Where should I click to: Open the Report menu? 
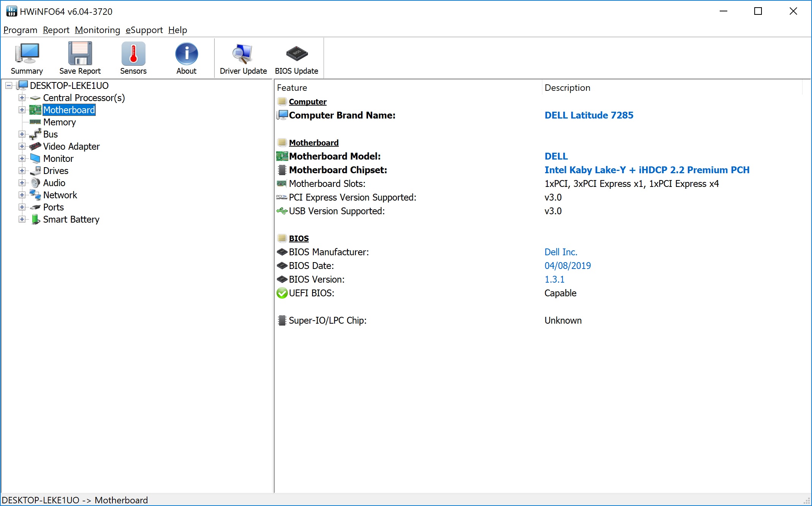pyautogui.click(x=56, y=30)
